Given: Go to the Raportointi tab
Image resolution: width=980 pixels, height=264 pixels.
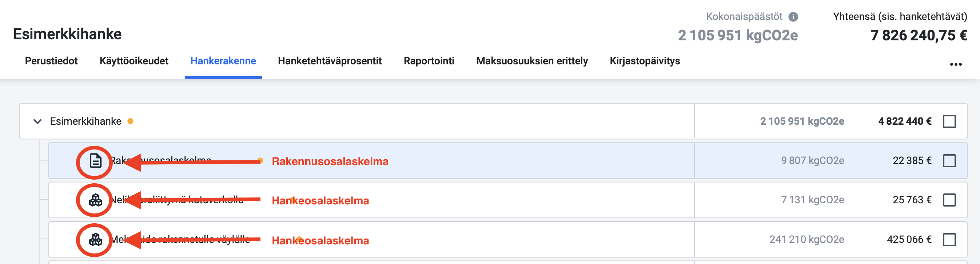Looking at the screenshot, I should [429, 61].
